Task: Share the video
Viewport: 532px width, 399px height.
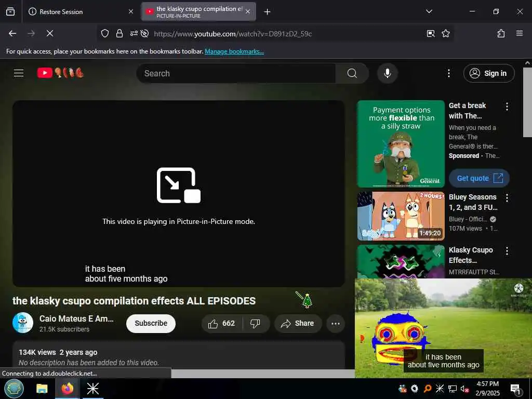Action: click(x=298, y=323)
